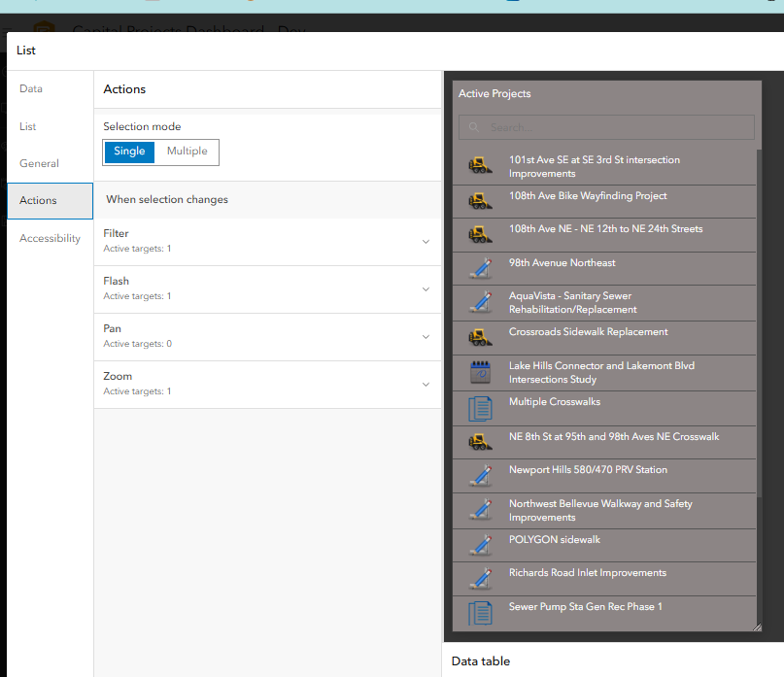Click the excavator icon beside 108th Ave NE item
The image size is (784, 677).
tap(480, 234)
